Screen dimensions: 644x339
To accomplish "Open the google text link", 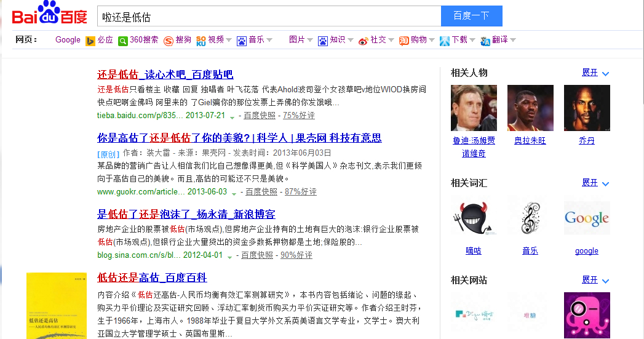I will [587, 250].
